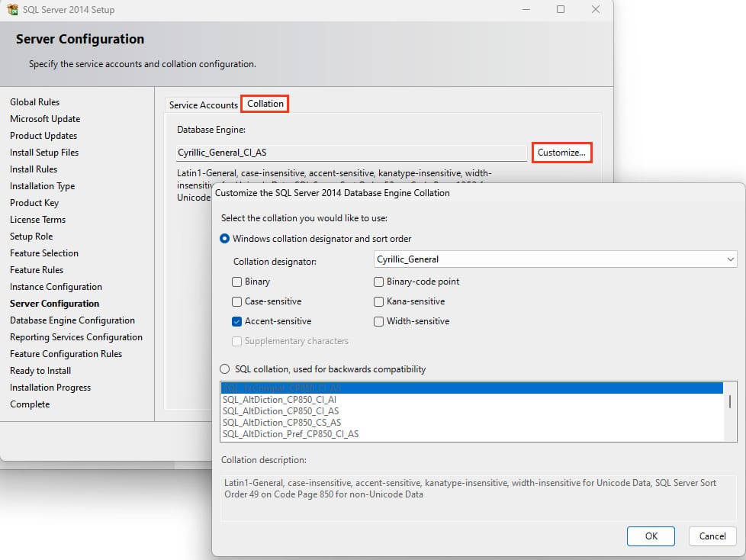
Task: Click the Database Engine collation text field
Action: click(351, 153)
